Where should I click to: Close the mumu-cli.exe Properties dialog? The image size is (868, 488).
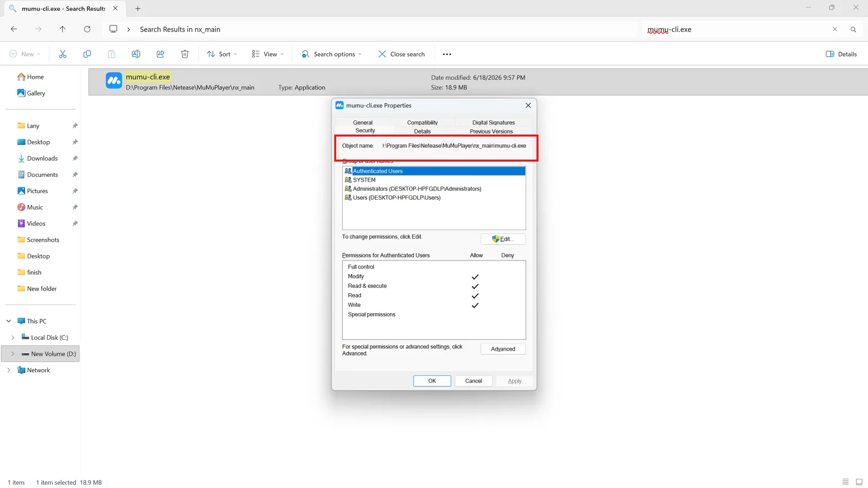coord(528,105)
